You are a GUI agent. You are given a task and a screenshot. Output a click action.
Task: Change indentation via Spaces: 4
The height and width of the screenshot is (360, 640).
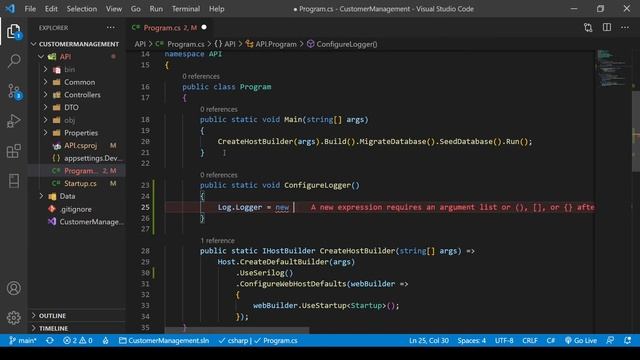471,340
